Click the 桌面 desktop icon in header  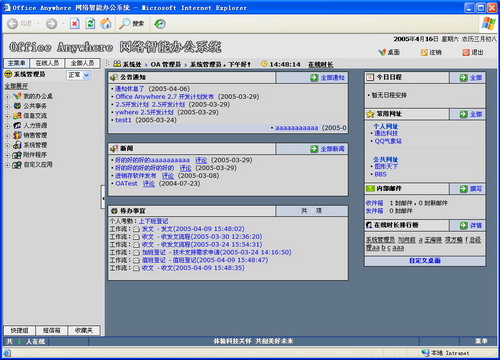click(382, 52)
